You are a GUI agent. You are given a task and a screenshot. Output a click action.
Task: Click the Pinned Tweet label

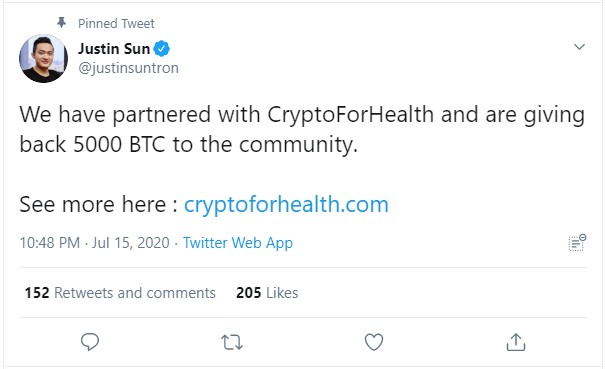(x=116, y=23)
